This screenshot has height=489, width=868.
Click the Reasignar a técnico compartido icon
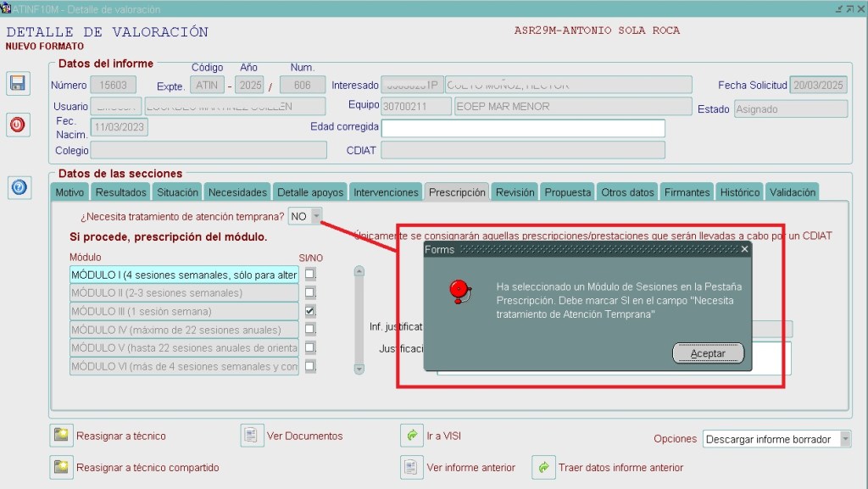[60, 467]
